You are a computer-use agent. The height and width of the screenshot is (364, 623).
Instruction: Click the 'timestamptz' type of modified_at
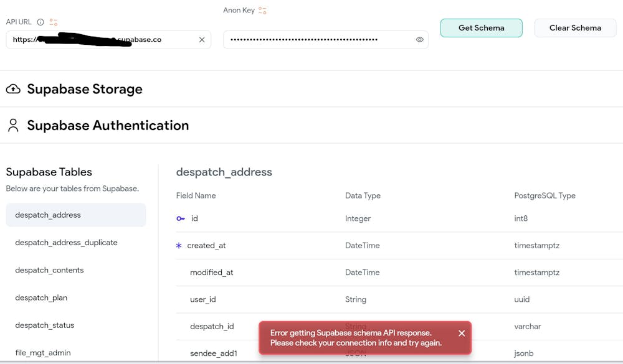[537, 273]
